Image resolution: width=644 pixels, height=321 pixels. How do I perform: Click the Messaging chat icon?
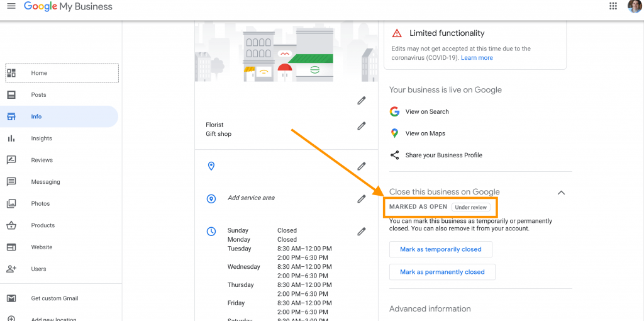pyautogui.click(x=11, y=182)
